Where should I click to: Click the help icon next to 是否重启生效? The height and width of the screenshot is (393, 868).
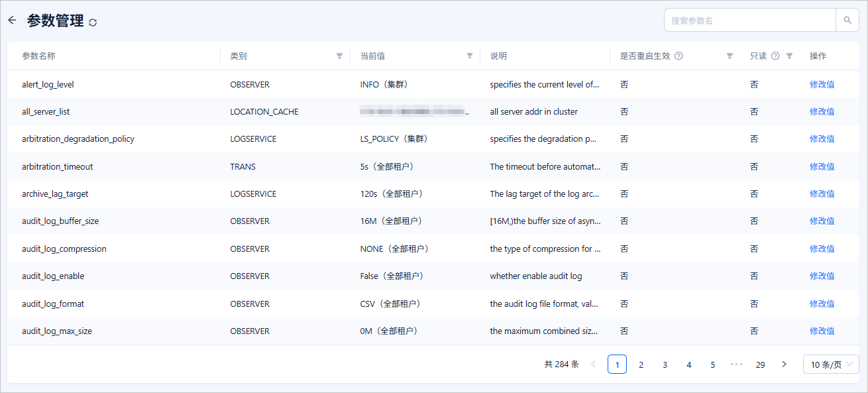click(x=678, y=56)
